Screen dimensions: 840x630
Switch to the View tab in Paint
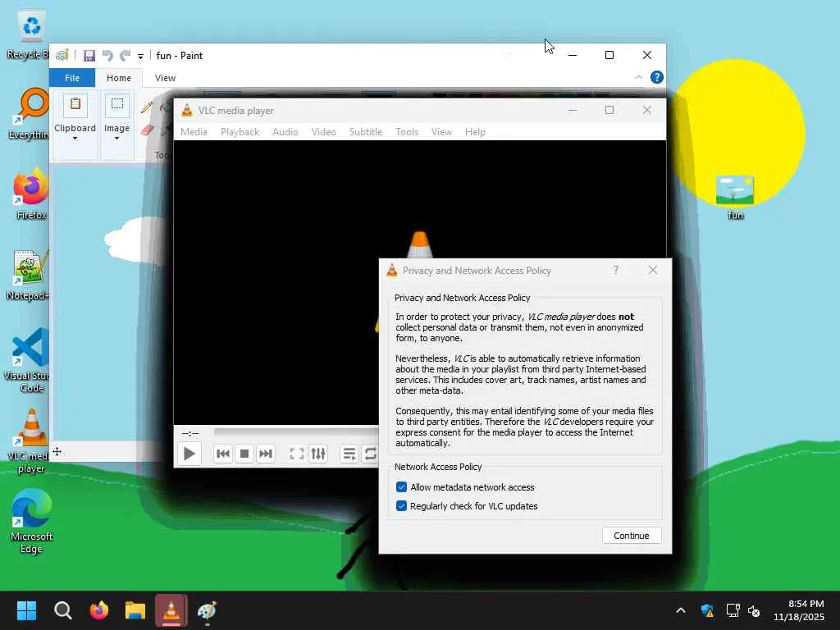[x=165, y=78]
